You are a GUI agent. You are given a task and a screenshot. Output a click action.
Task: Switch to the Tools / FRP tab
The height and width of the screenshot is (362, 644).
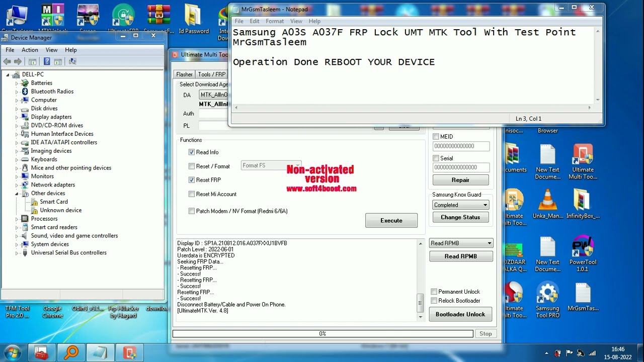coord(212,74)
